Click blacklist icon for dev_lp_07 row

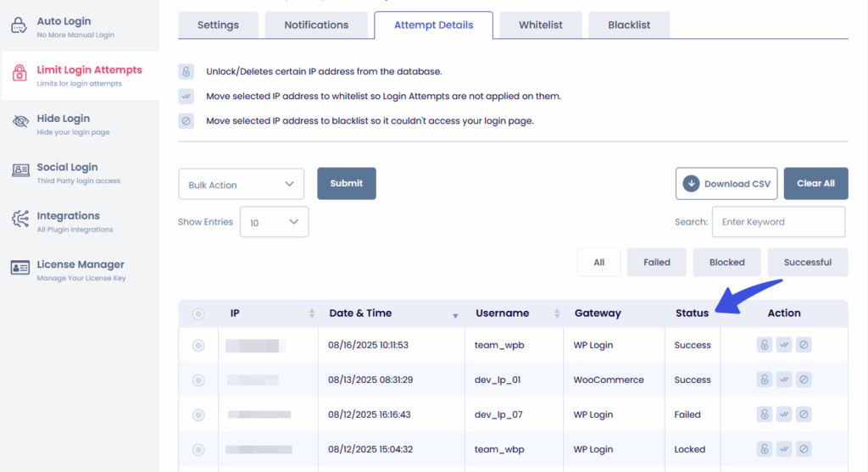[x=804, y=414]
